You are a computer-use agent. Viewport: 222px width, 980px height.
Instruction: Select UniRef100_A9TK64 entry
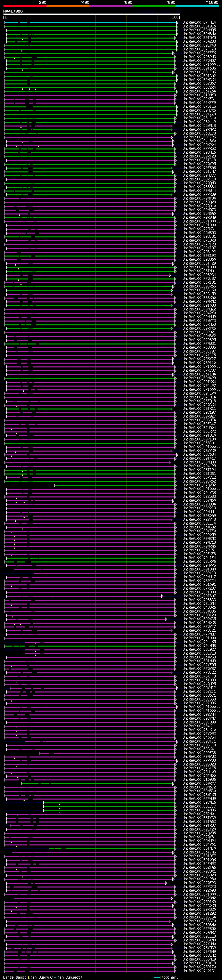pyautogui.click(x=199, y=382)
